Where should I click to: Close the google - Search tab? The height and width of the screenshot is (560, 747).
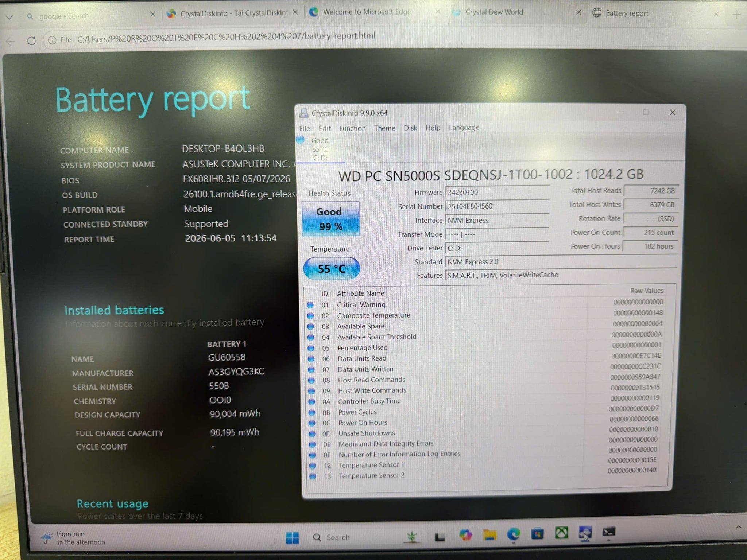(x=152, y=15)
